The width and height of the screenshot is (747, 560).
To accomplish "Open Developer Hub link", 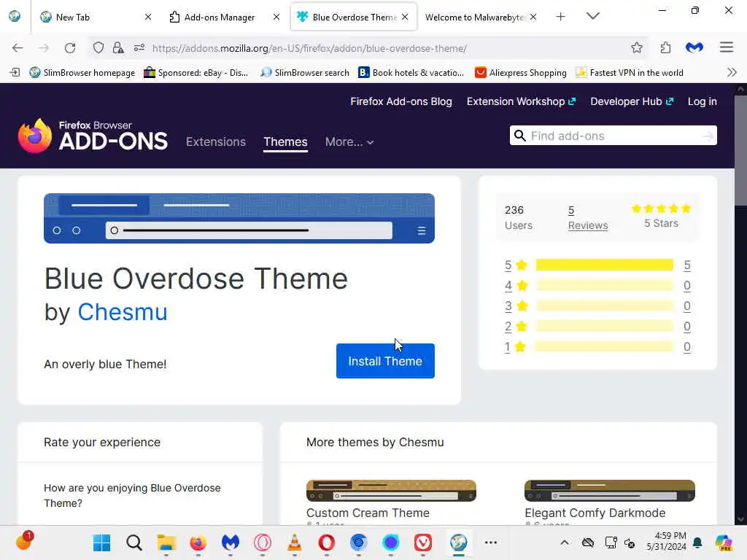I will (x=632, y=101).
